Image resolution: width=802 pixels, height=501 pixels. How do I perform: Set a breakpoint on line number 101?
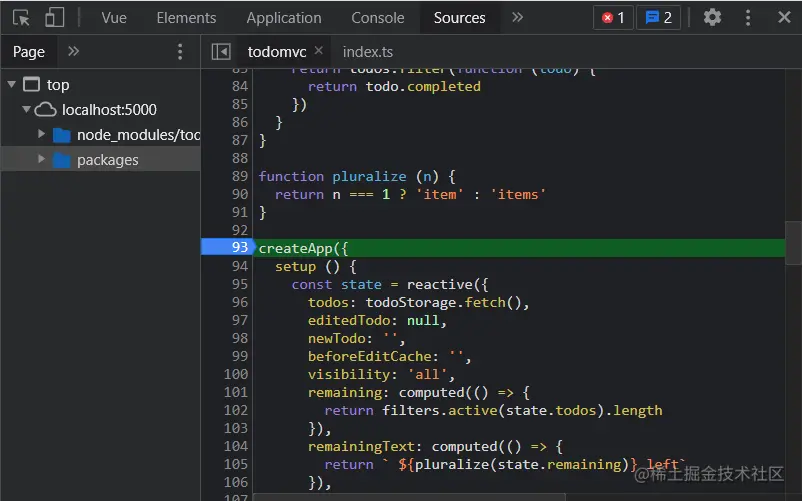point(235,392)
